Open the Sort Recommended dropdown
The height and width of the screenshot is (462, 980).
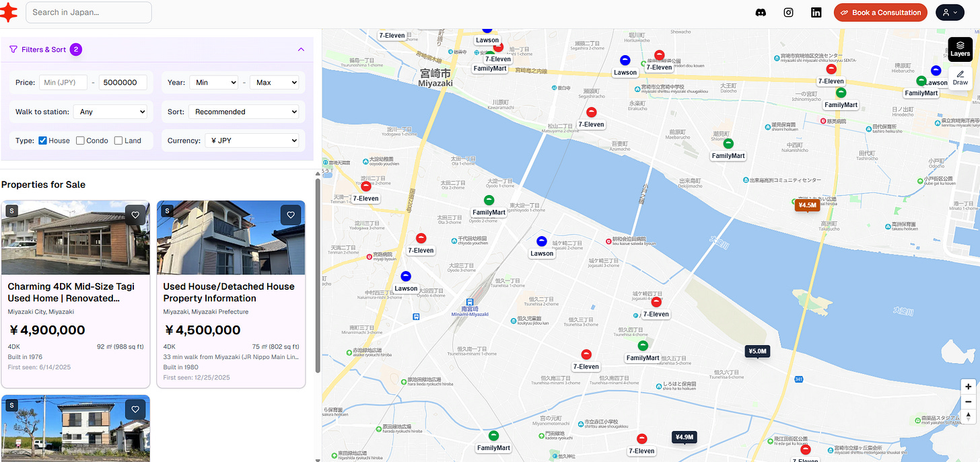point(244,112)
